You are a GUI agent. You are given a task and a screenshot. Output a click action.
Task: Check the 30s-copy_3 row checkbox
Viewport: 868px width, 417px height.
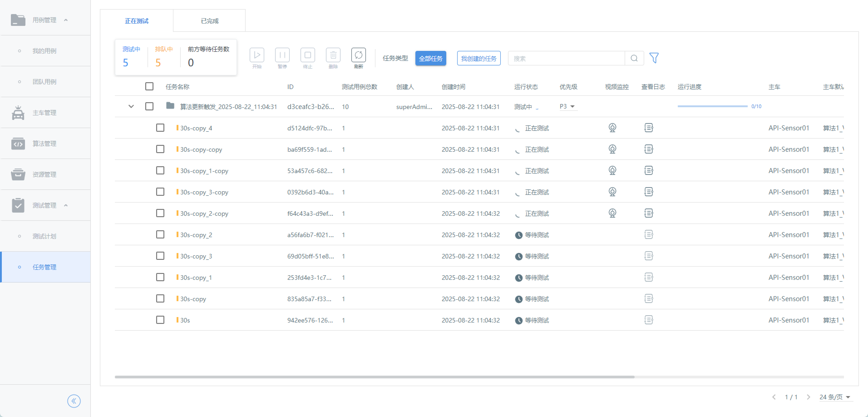pyautogui.click(x=160, y=256)
